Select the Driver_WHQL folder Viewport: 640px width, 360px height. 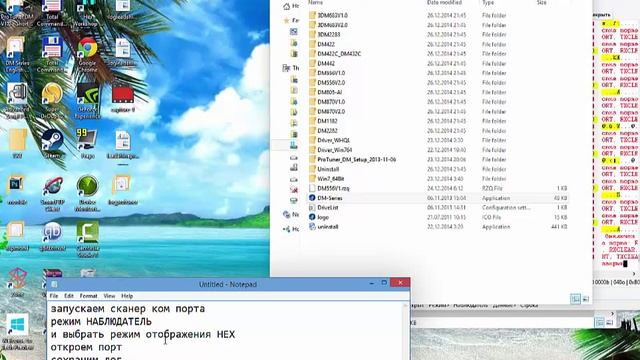pos(438,140)
